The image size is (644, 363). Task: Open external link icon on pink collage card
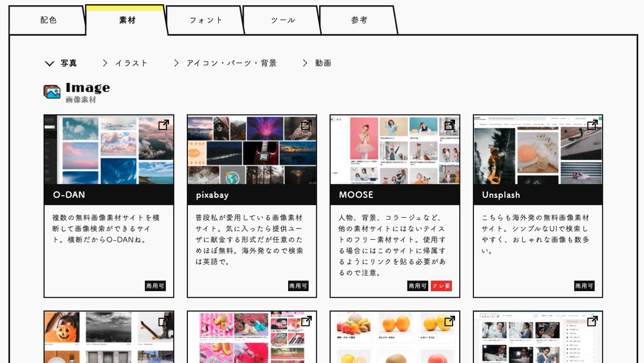(306, 321)
